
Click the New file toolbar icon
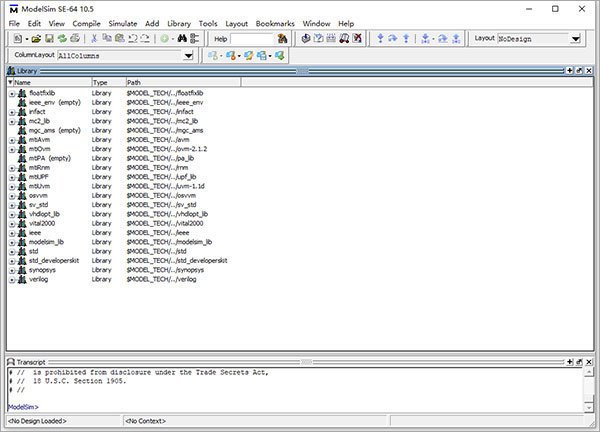18,39
